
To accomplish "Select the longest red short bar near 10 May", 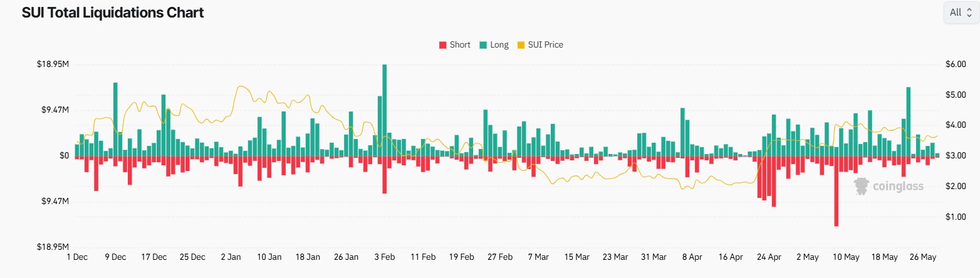I will (x=836, y=190).
